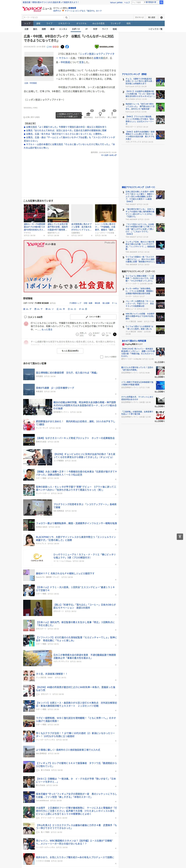Image resolution: width=186 pixels, height=868 pixels.
Task: Dismiss the 浦和ルーキー recommended article card
Action: click(44, 236)
